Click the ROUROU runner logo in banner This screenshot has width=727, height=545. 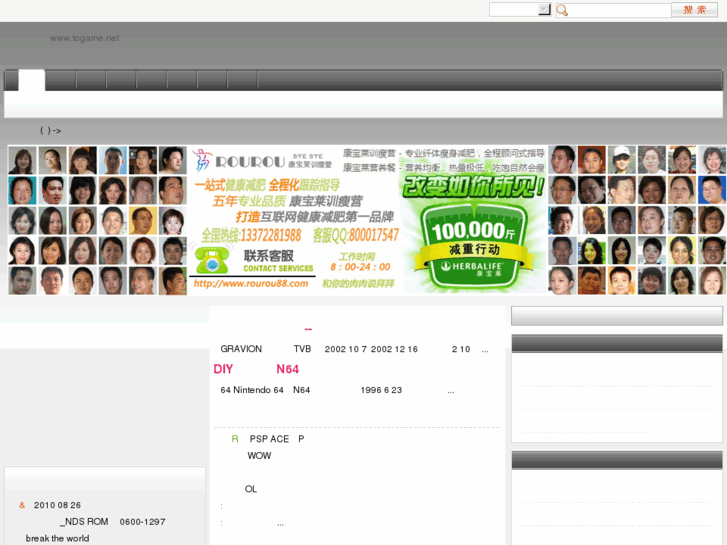click(x=202, y=160)
